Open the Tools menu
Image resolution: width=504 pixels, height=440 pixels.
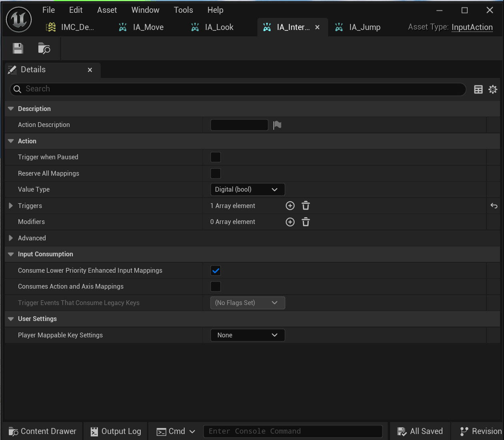tap(183, 10)
